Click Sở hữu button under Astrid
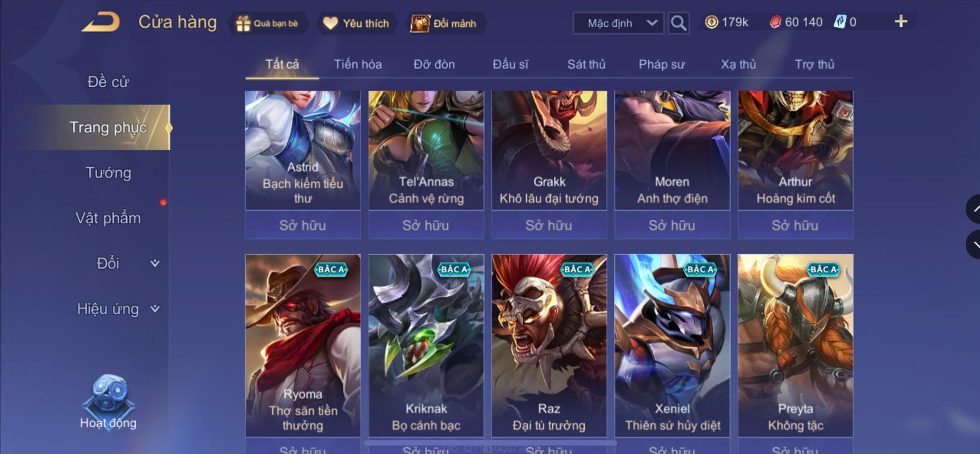 [x=303, y=225]
